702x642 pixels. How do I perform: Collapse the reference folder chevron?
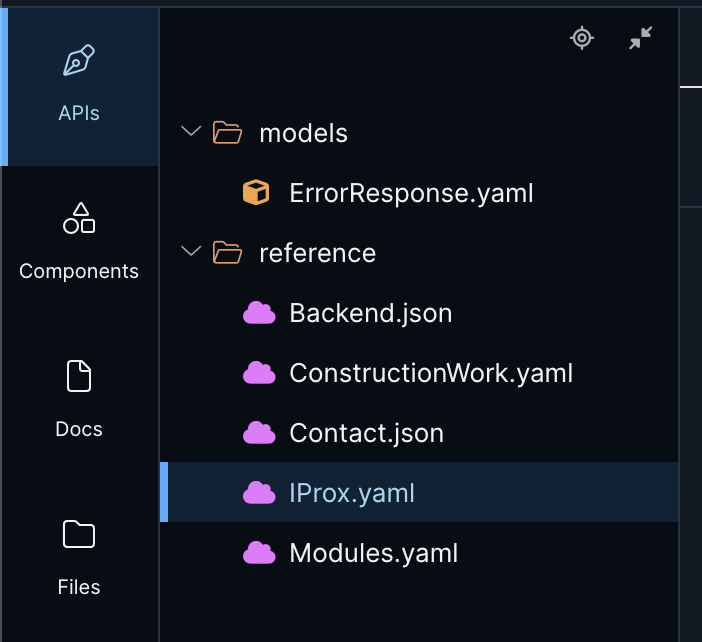[x=190, y=253]
